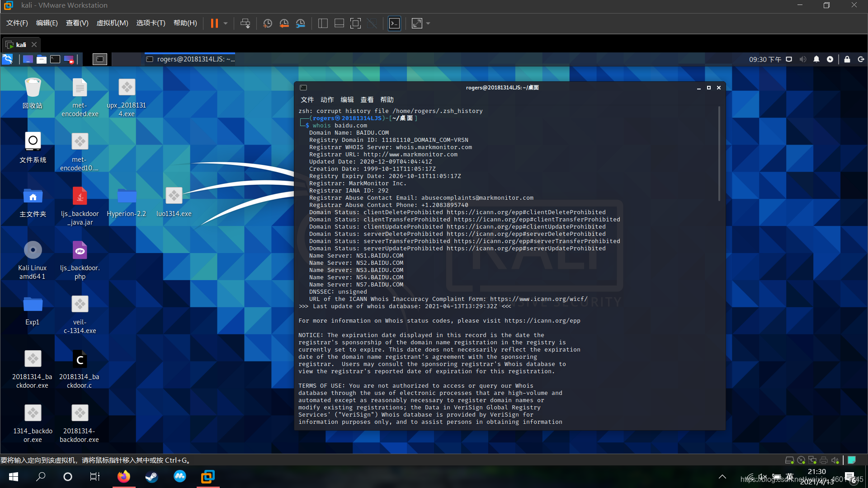Switch to Firefox on Windows taskbar
This screenshot has height=488, width=868.
click(x=123, y=477)
